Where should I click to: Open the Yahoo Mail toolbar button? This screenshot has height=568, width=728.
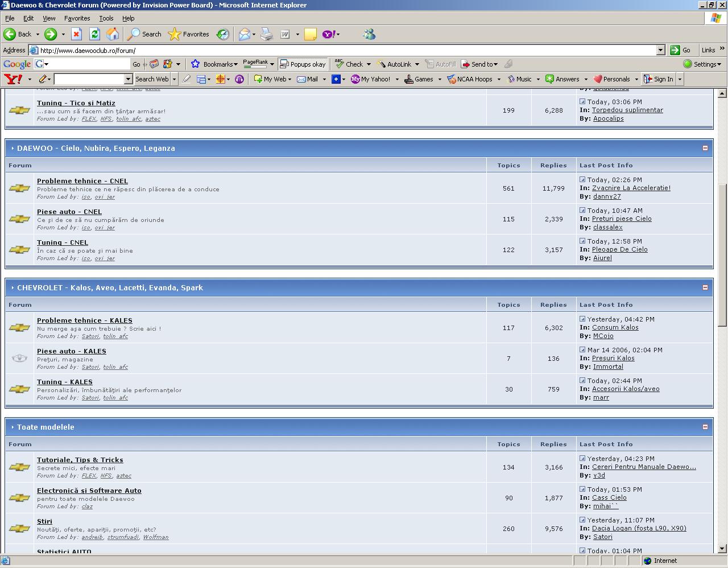pyautogui.click(x=308, y=79)
